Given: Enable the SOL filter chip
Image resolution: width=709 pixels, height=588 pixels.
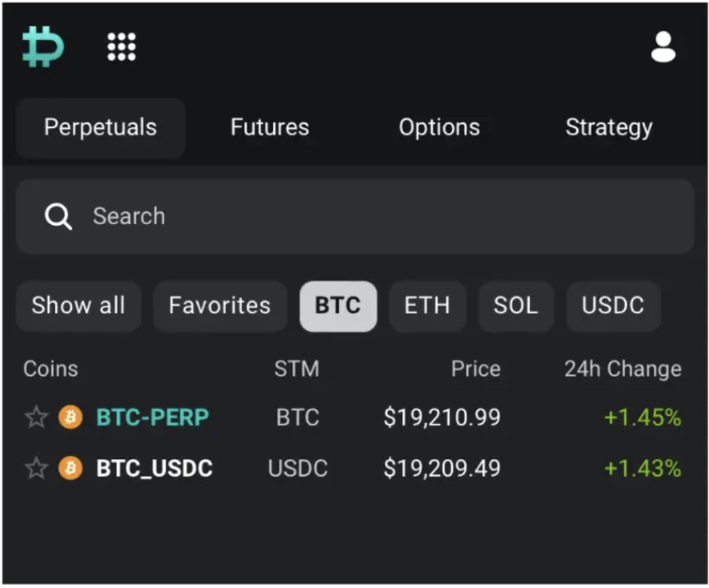Looking at the screenshot, I should coord(516,306).
